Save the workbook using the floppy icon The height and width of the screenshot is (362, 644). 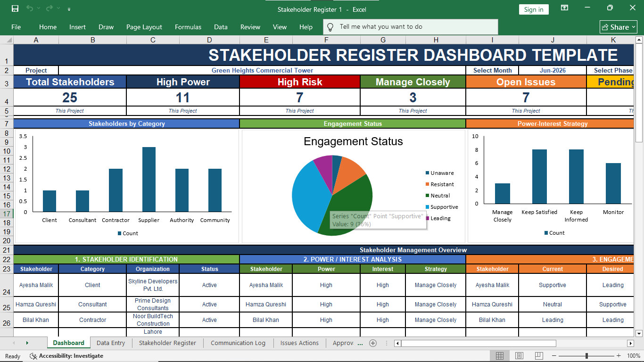15,9
